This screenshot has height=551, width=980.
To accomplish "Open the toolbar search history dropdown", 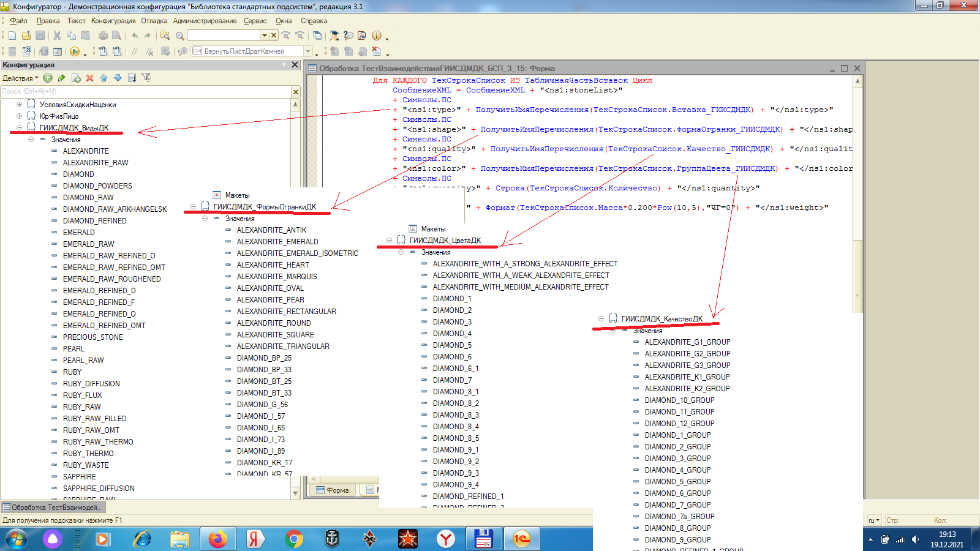I will click(x=265, y=36).
